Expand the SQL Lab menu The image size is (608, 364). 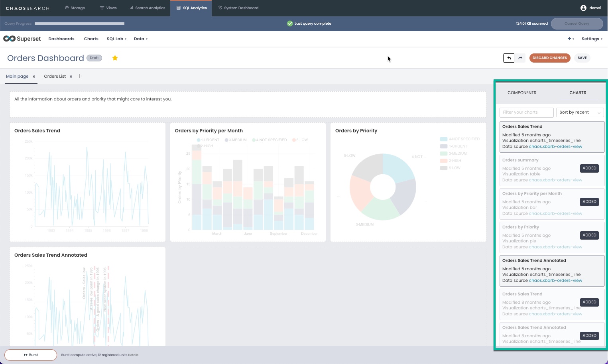pos(116,39)
